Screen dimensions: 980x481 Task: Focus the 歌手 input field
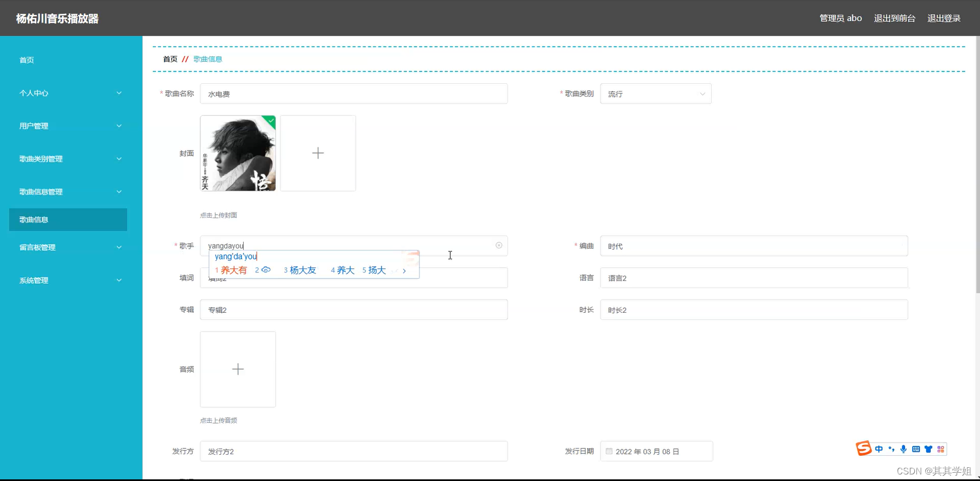[354, 245]
